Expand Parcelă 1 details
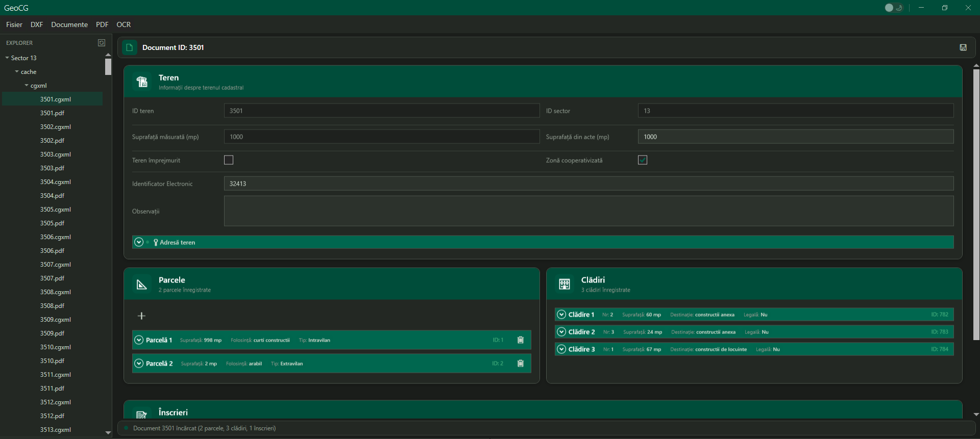 [x=139, y=340]
